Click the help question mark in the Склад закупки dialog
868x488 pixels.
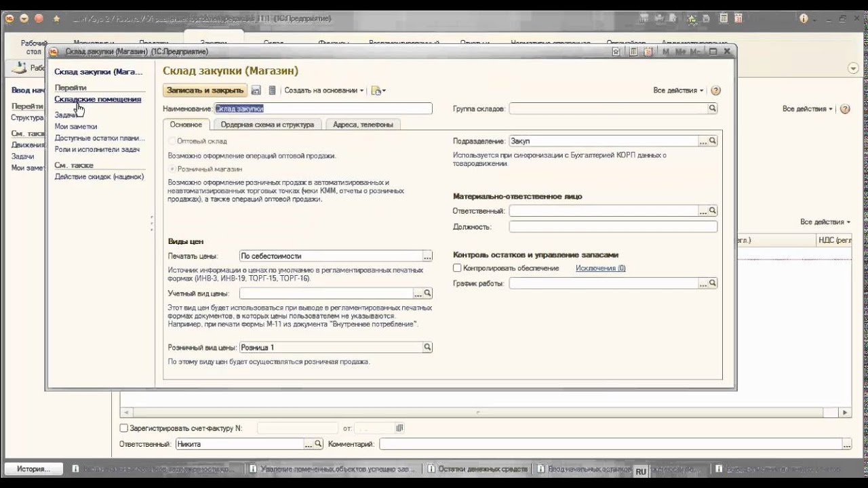point(715,90)
